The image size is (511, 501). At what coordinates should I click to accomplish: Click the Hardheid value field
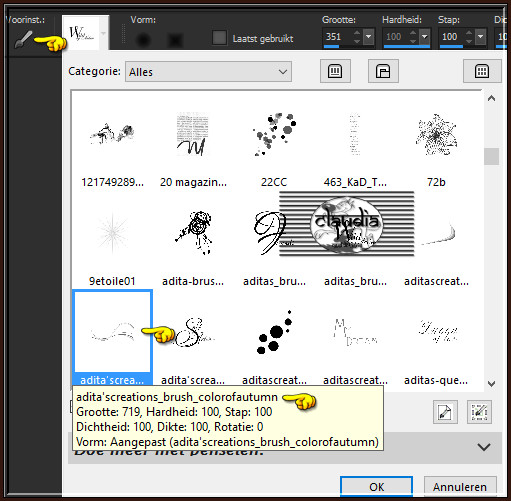pyautogui.click(x=396, y=37)
